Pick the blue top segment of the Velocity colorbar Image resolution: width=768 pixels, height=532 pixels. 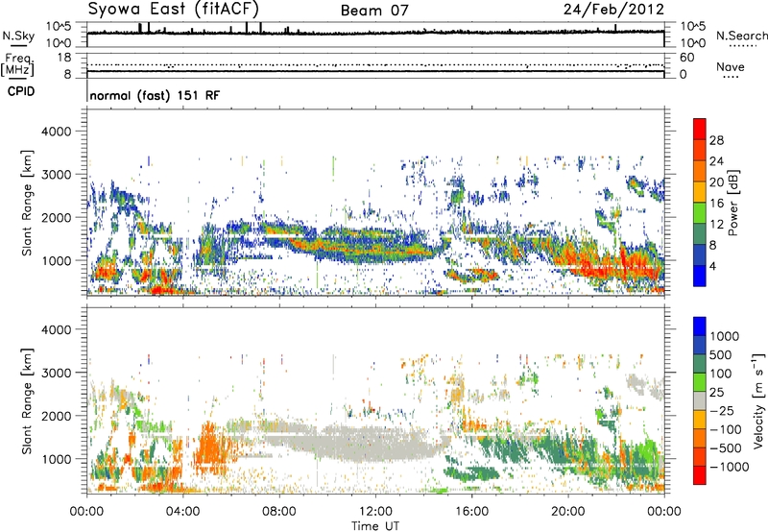(700, 326)
